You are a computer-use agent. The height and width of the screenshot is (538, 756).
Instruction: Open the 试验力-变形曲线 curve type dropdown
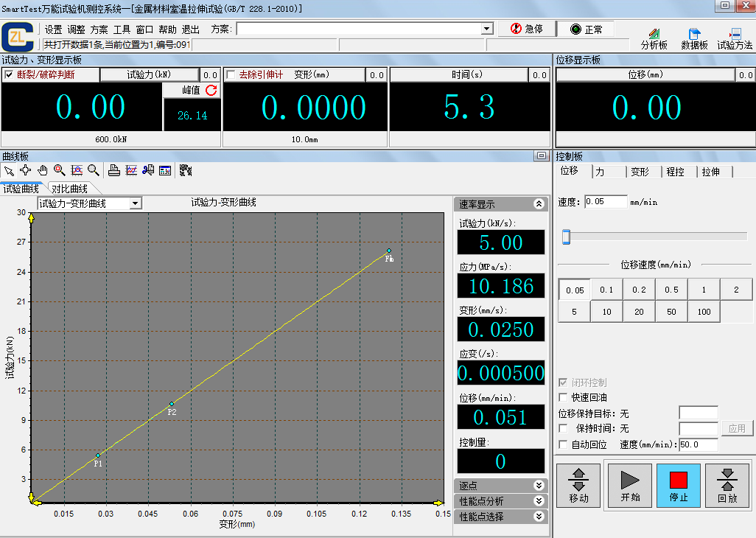[136, 203]
